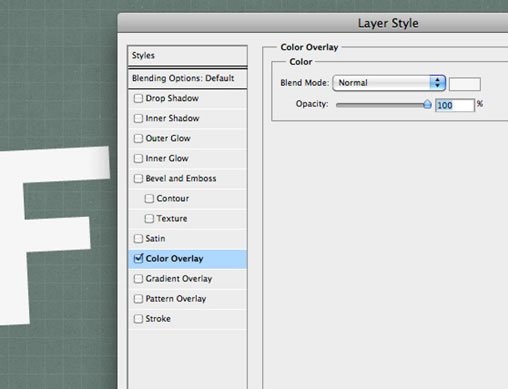Toggle the Satin checkbox
The height and width of the screenshot is (389, 508).
point(138,238)
